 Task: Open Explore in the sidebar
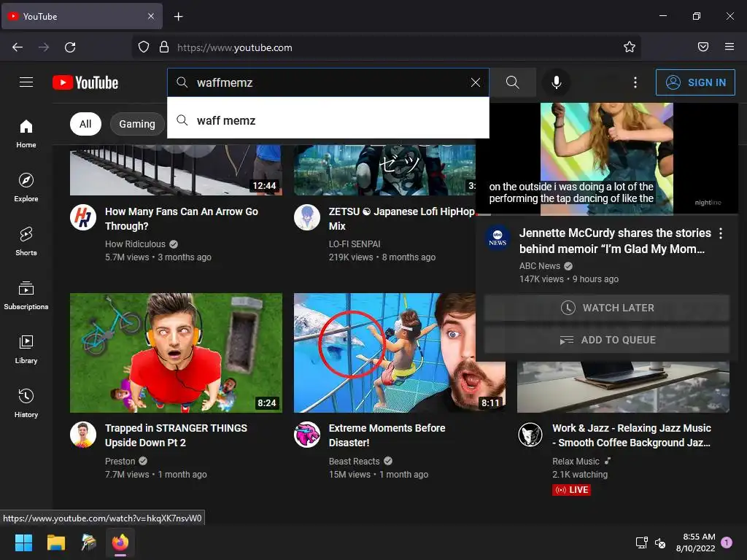(x=26, y=187)
